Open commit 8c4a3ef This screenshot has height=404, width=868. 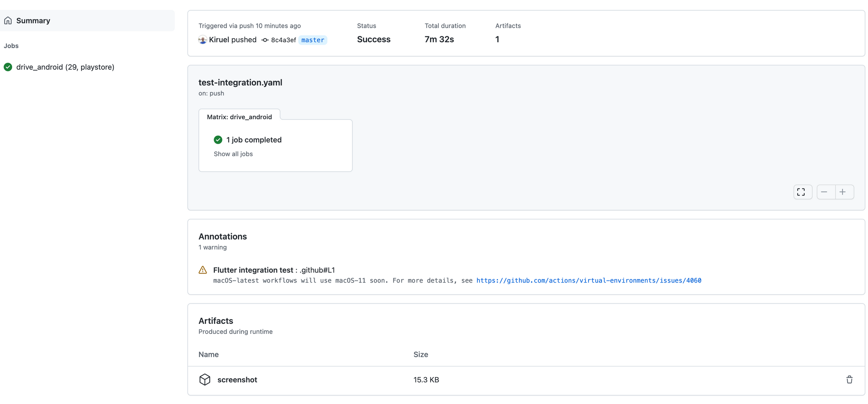pos(283,40)
